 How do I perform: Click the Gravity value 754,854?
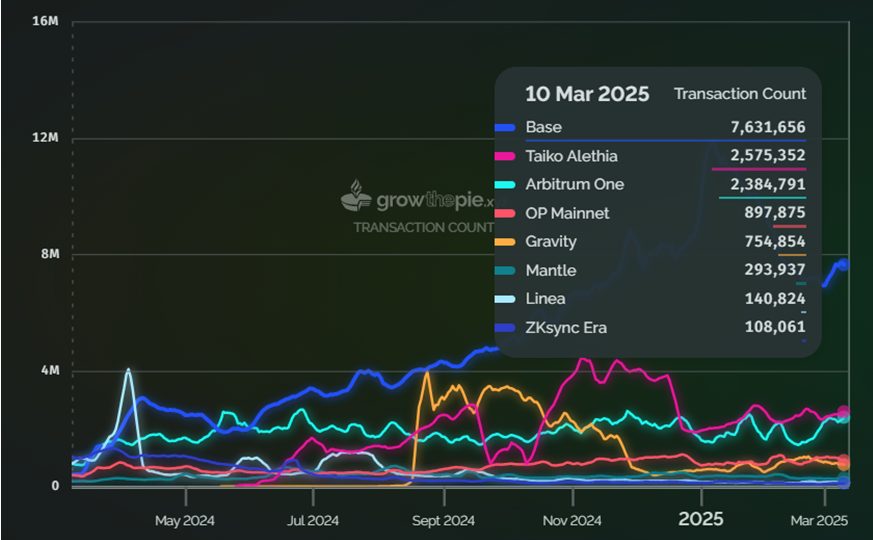coord(775,242)
